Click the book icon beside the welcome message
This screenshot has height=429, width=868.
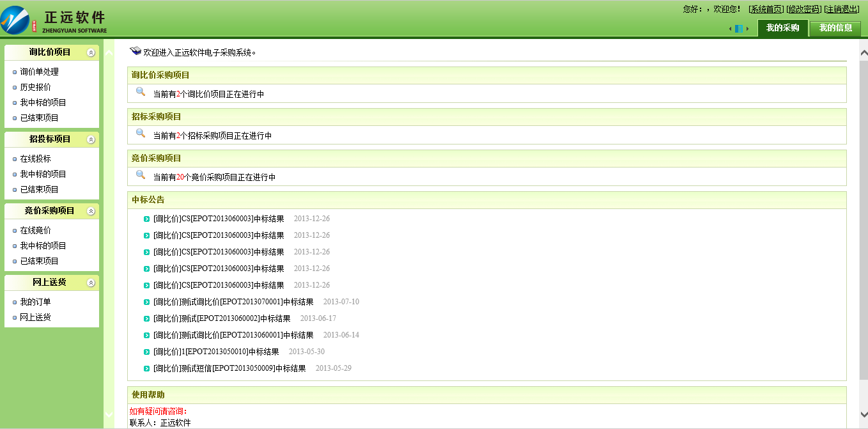coord(135,51)
